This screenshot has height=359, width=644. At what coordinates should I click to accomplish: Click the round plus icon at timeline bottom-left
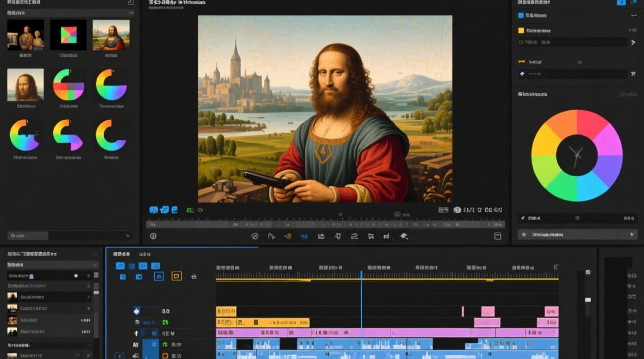click(120, 356)
